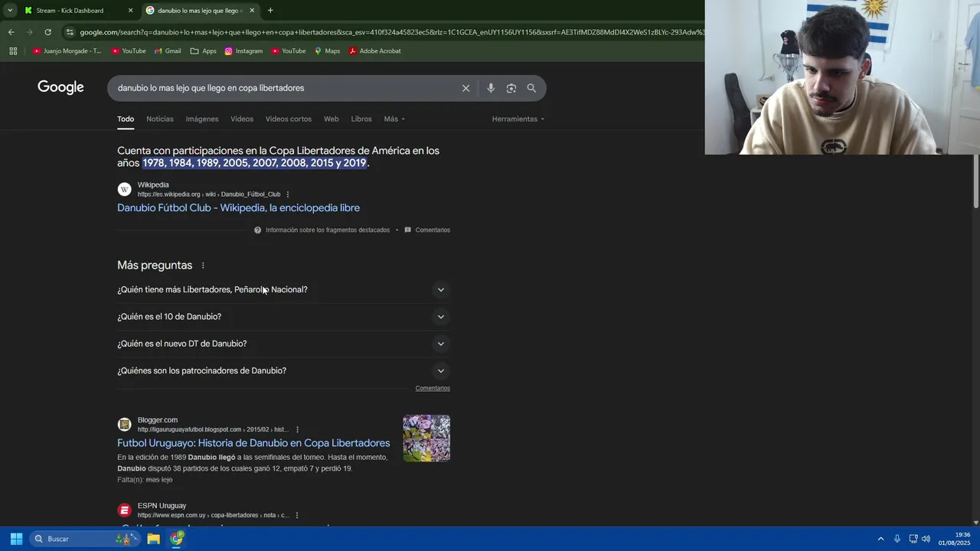This screenshot has width=980, height=551.
Task: Switch to Videos cortos tab
Action: click(289, 119)
